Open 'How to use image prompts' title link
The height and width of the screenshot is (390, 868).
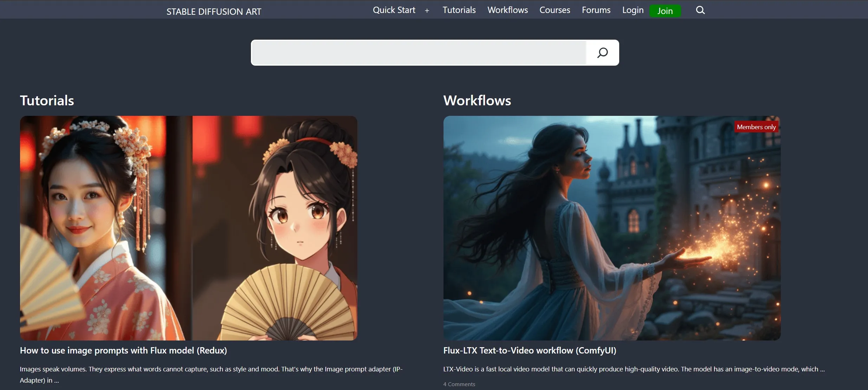point(123,350)
